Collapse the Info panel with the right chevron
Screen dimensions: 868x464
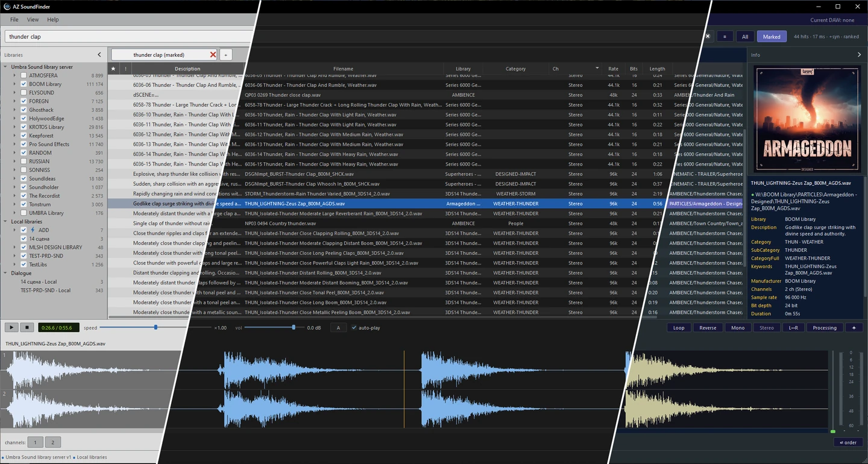coord(859,55)
